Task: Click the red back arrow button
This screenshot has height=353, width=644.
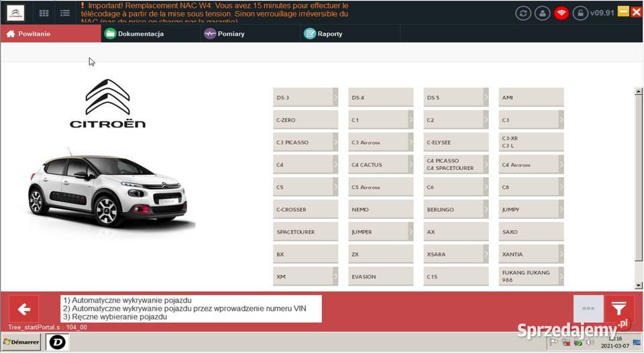Action: click(24, 309)
